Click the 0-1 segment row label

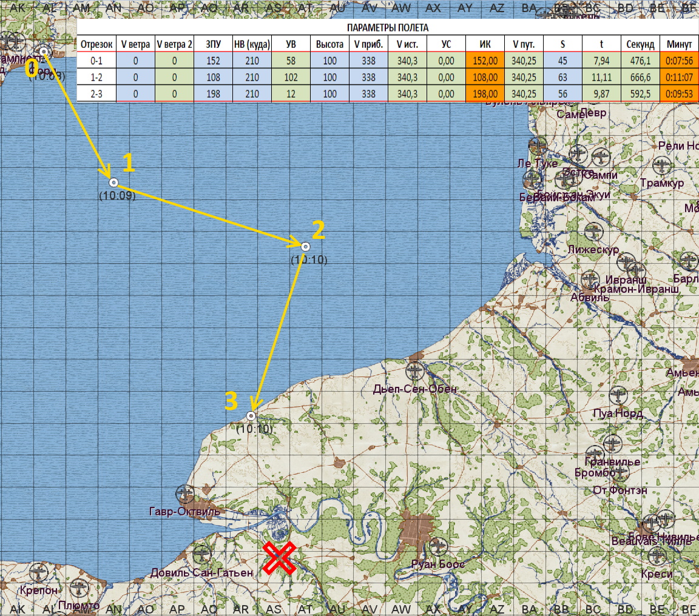click(x=96, y=61)
